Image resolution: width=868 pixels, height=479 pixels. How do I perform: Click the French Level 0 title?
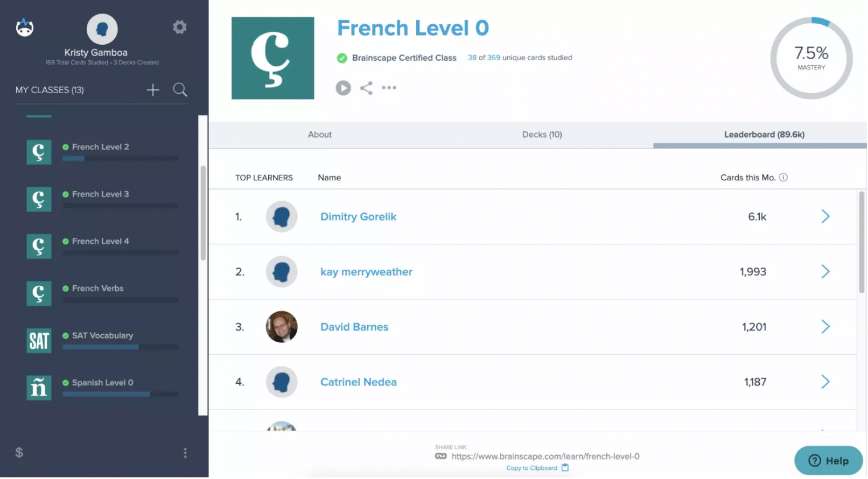coord(413,28)
